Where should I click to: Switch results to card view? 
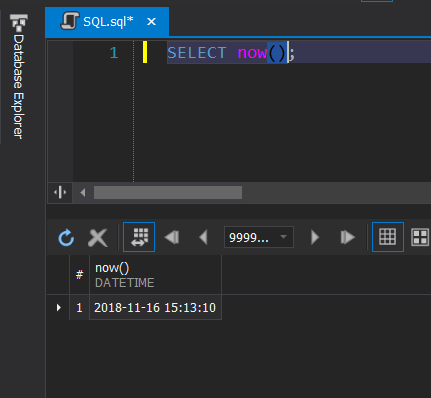420,237
